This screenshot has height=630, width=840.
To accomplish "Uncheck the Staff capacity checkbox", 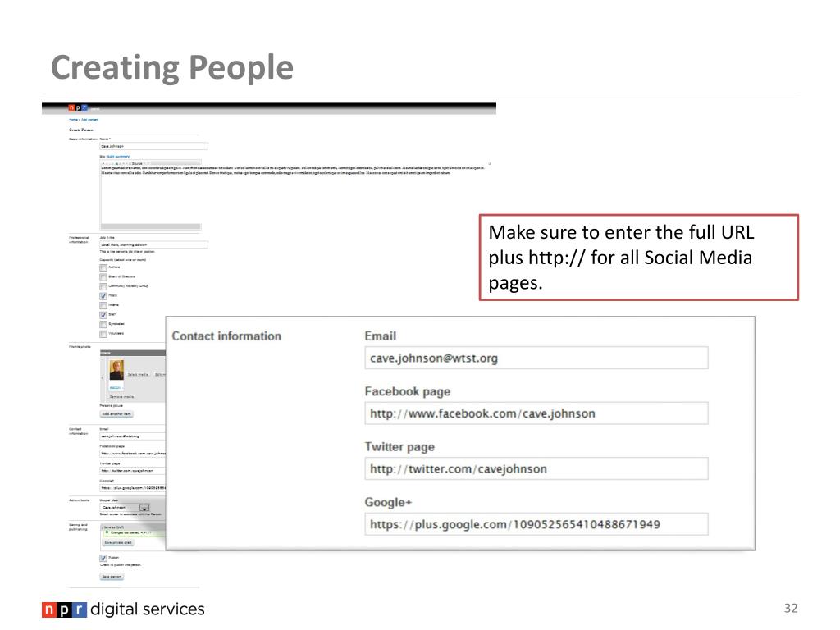I will [x=103, y=315].
